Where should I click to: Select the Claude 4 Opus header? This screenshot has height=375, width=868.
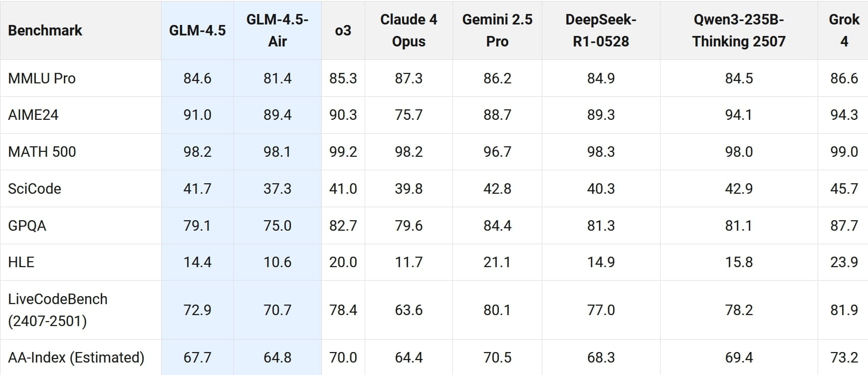tap(409, 30)
